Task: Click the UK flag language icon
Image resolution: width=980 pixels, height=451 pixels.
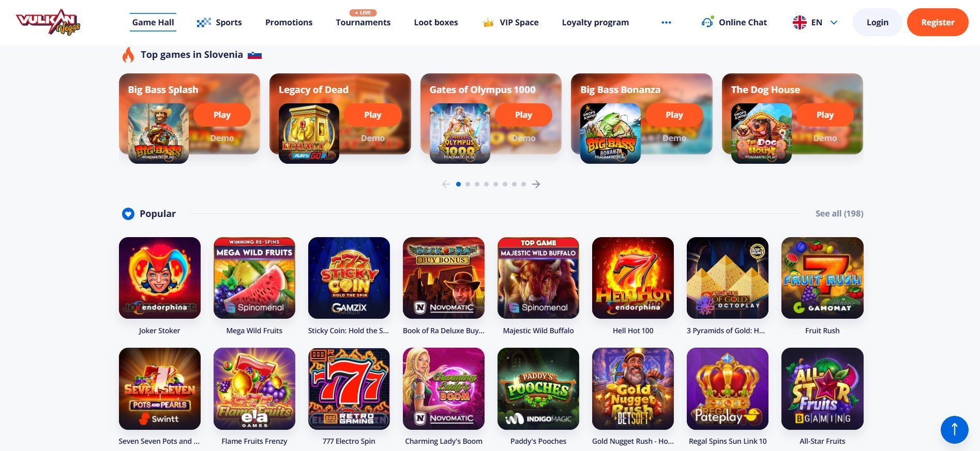Action: click(800, 23)
